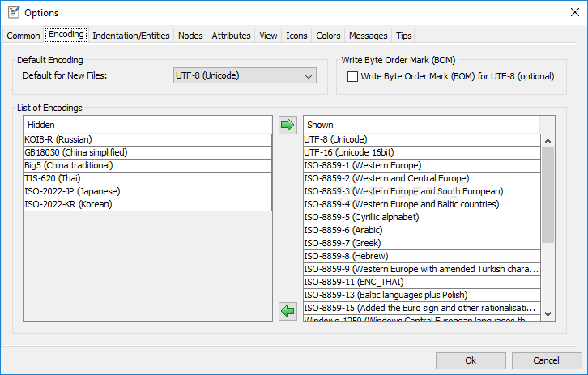Select ISO-8859-7 (Greek) entry
The width and height of the screenshot is (588, 375).
[x=422, y=243]
